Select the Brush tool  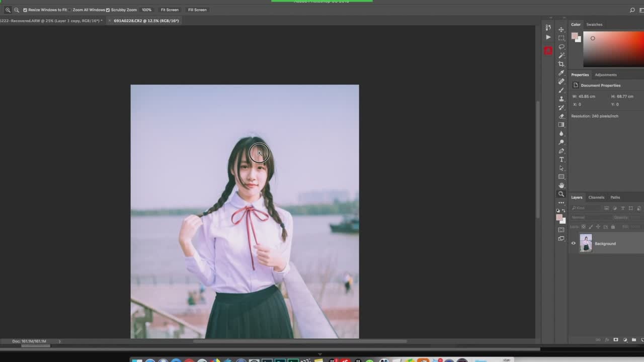click(561, 90)
